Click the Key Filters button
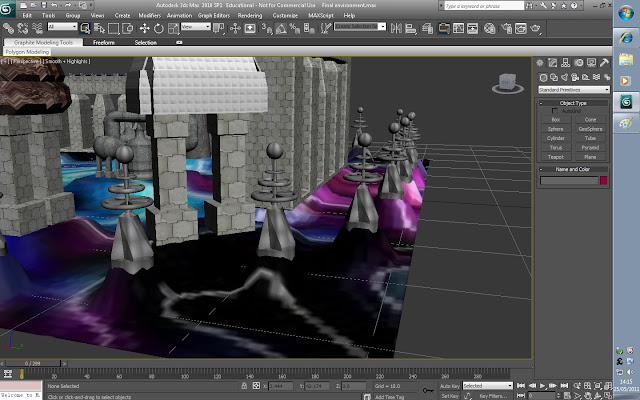The width and height of the screenshot is (640, 400). click(x=493, y=396)
